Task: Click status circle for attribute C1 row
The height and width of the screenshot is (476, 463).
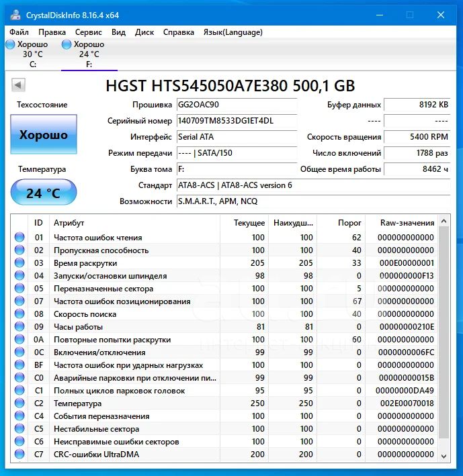Action: [19, 390]
